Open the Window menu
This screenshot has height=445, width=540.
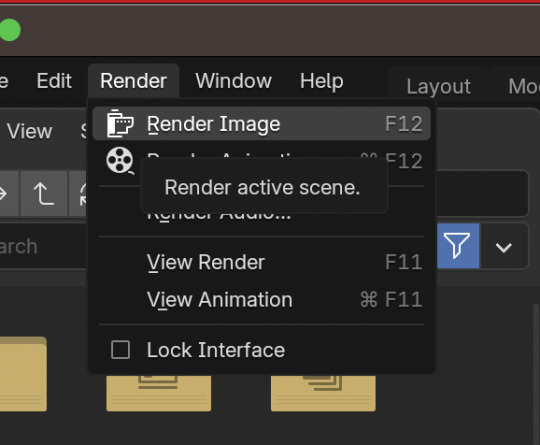[x=233, y=81]
